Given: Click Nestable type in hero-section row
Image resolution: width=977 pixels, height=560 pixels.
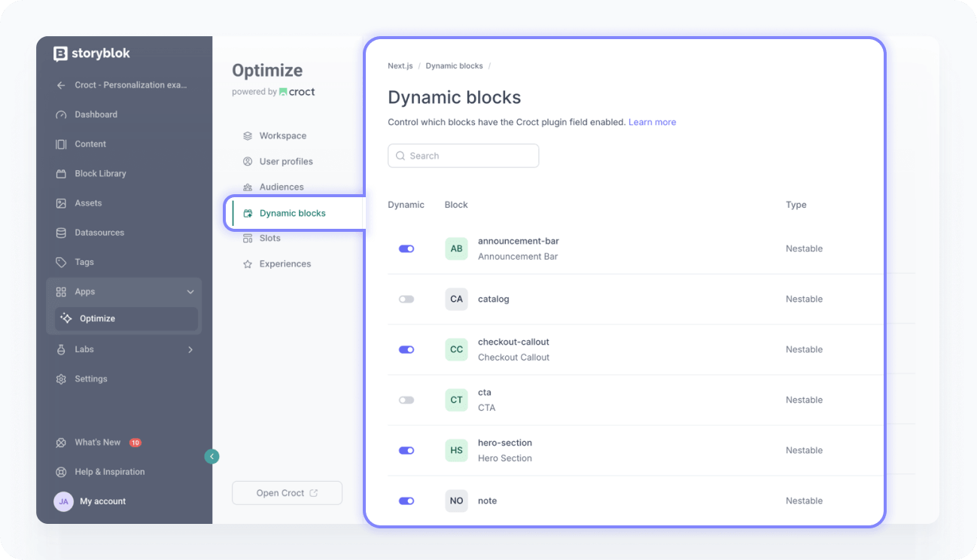Looking at the screenshot, I should [x=805, y=450].
